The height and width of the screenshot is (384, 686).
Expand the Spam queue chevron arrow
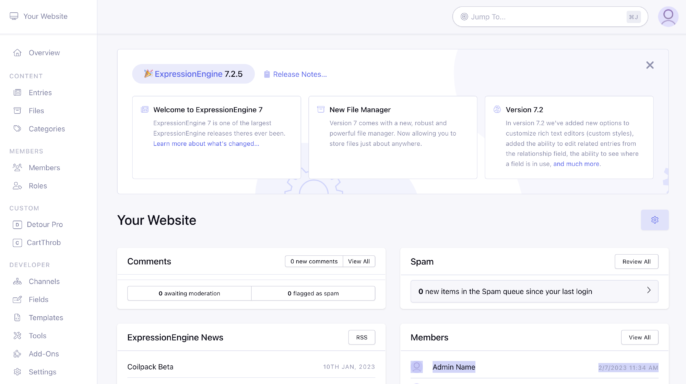[648, 290]
